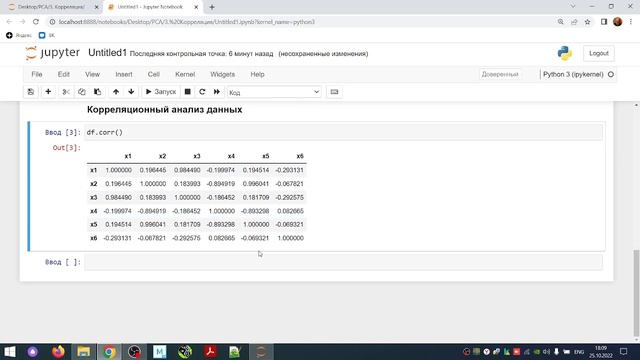This screenshot has height=360, width=640.
Task: Open the View menu
Action: [92, 74]
